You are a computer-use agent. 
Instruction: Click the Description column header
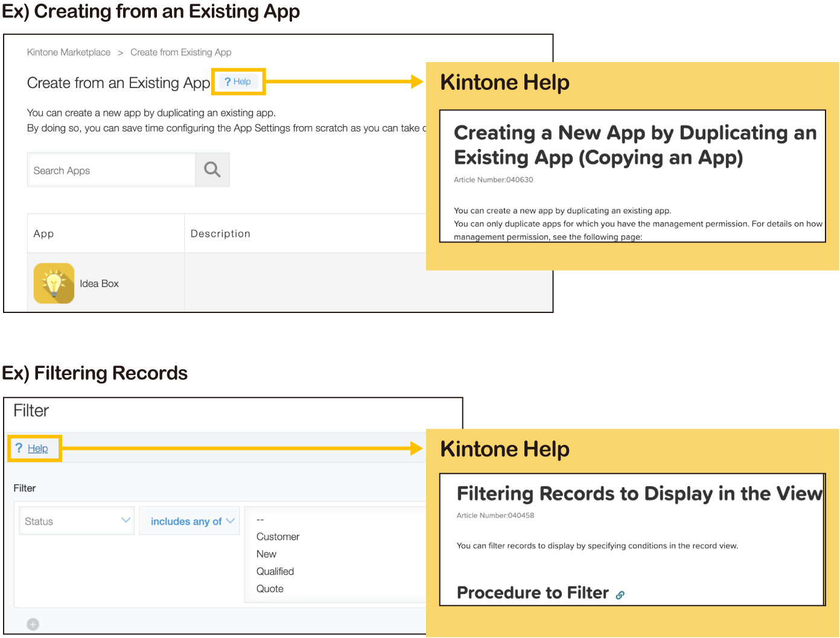[220, 233]
